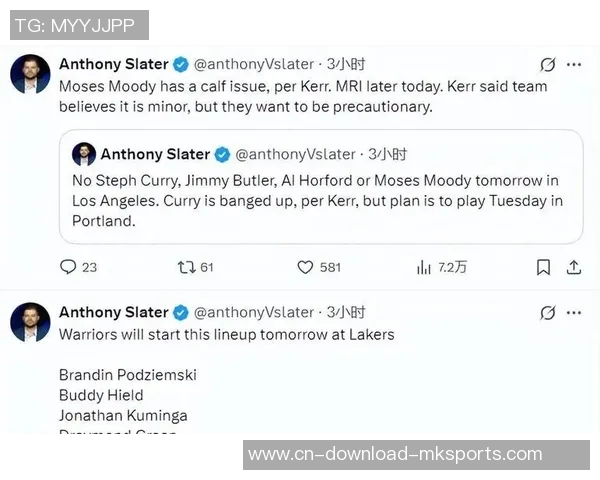600x480 pixels.
Task: Click the reply icon with 23 replies
Action: pyautogui.click(x=68, y=267)
